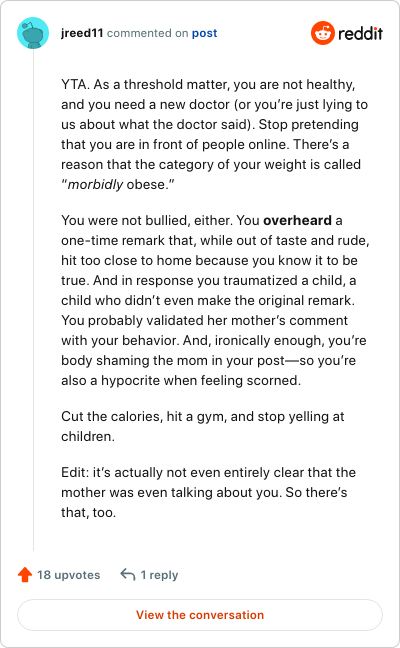Viewport: 400px width, 648px height.
Task: Click the gray "commented on" text
Action: [x=148, y=33]
